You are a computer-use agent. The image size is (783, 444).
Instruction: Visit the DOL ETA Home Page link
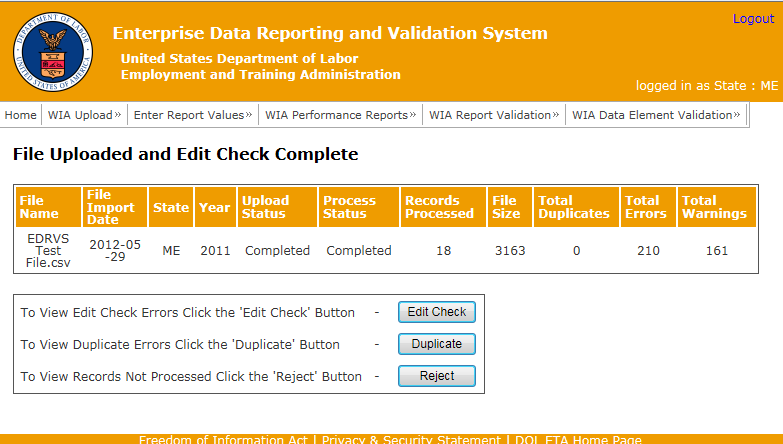pos(579,440)
